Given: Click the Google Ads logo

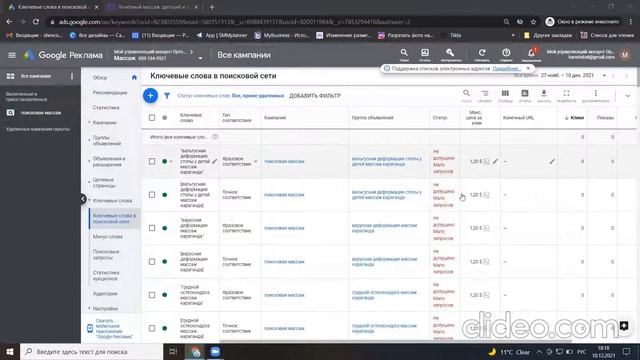Looking at the screenshot, I should 28,55.
